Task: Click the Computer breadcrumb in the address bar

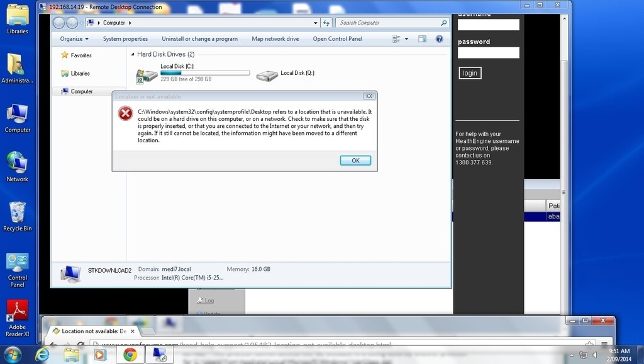Action: click(x=113, y=23)
